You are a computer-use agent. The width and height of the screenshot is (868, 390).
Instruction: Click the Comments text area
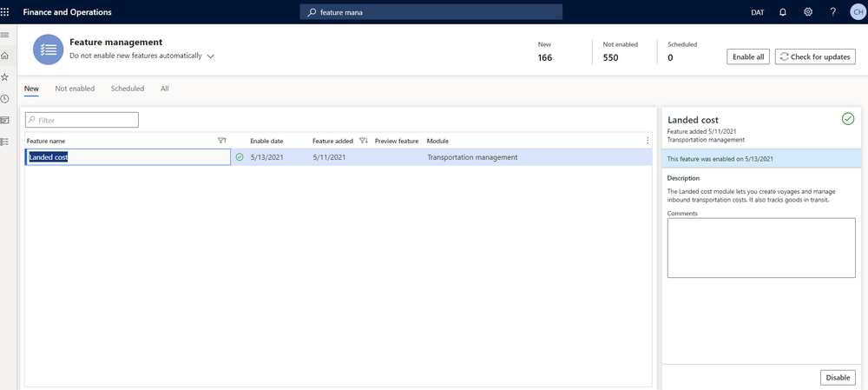761,248
